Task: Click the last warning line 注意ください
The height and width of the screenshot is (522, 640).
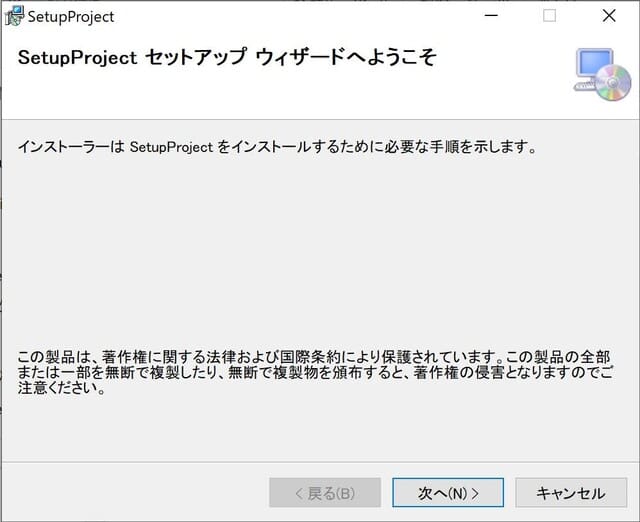Action: [62, 389]
